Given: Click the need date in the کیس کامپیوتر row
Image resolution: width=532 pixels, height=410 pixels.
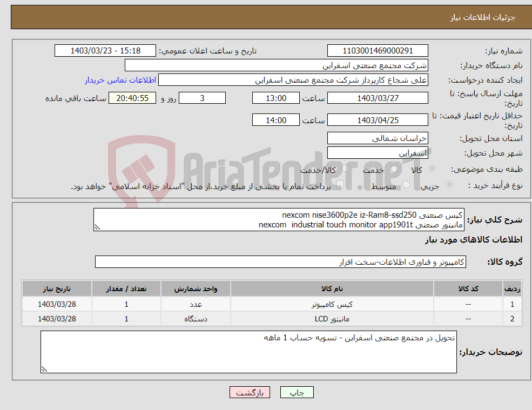Looking at the screenshot, I should (57, 304).
